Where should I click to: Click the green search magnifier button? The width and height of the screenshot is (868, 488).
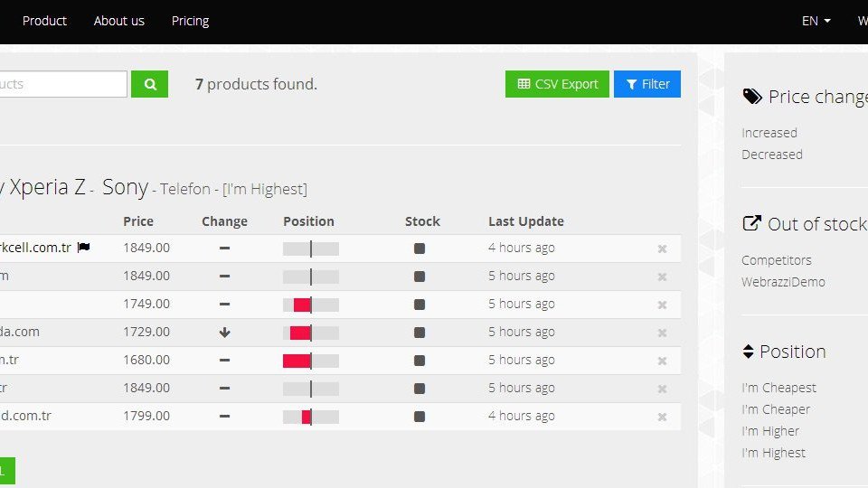pos(149,84)
